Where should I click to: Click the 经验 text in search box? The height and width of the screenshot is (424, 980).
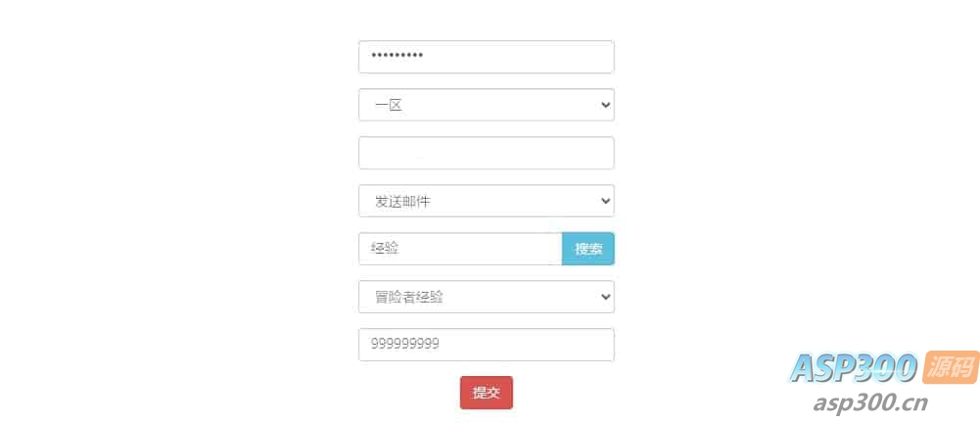pyautogui.click(x=385, y=249)
